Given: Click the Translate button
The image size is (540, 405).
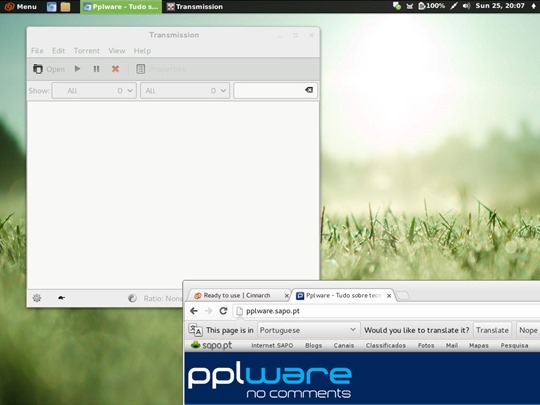Looking at the screenshot, I should pos(492,330).
